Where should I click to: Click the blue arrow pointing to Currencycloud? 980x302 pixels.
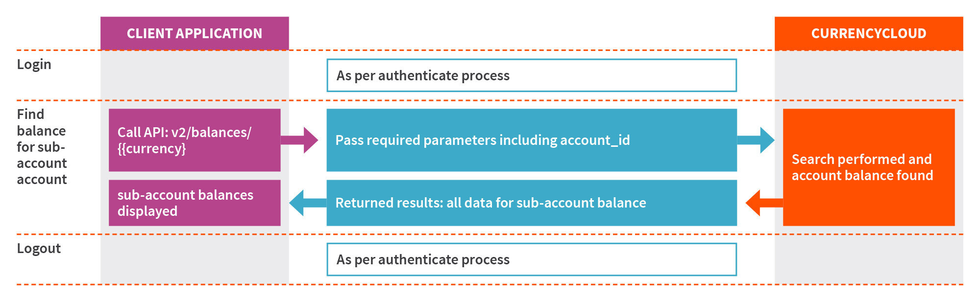756,140
